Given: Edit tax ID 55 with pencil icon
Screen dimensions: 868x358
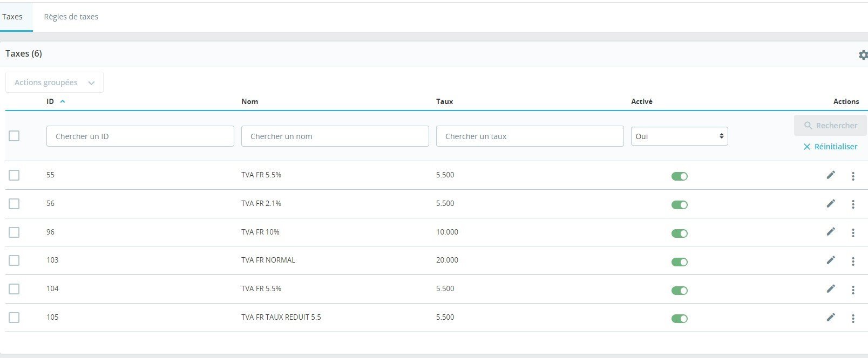Looking at the screenshot, I should point(831,175).
